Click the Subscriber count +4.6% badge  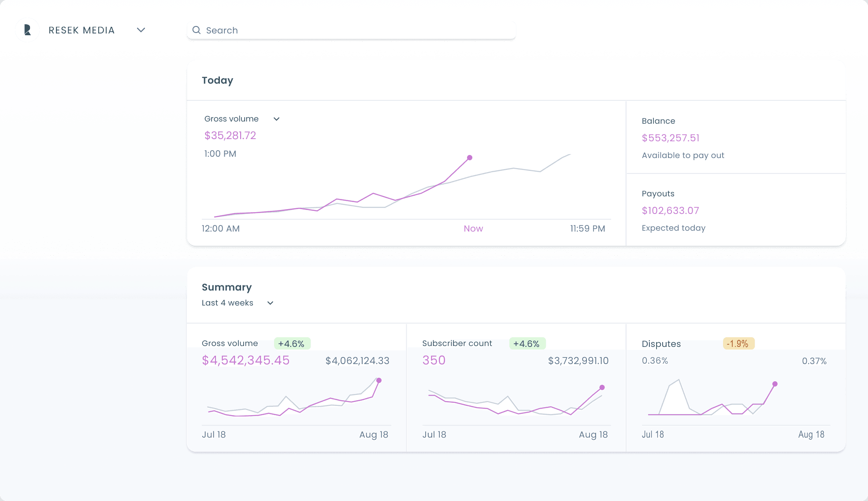click(527, 343)
